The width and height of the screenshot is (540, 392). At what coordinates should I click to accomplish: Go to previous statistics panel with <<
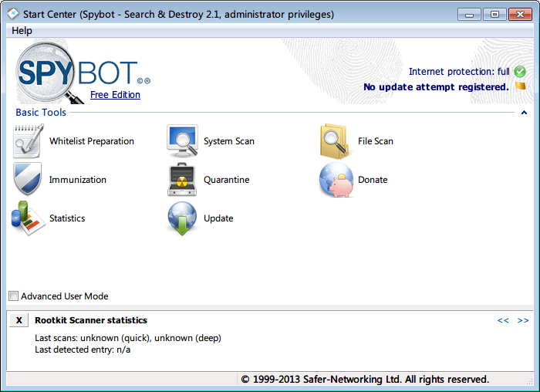pos(503,320)
